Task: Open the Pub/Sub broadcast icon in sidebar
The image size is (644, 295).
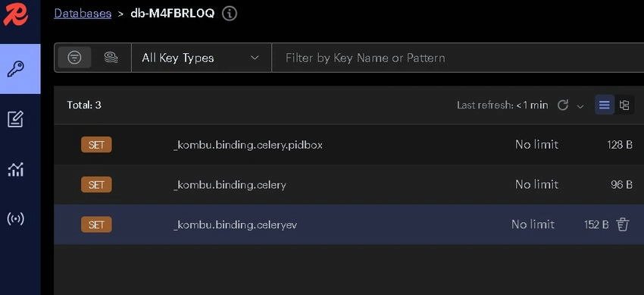Action: (x=16, y=218)
